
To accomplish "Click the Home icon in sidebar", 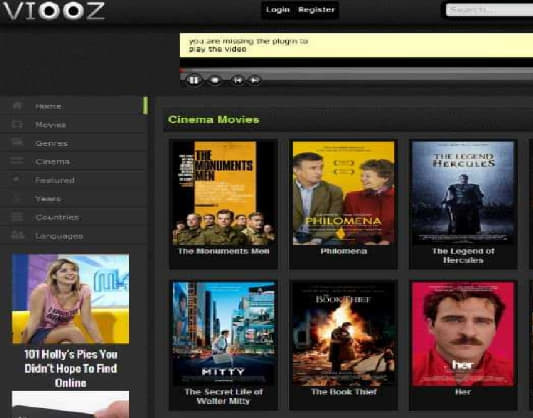I will point(17,106).
